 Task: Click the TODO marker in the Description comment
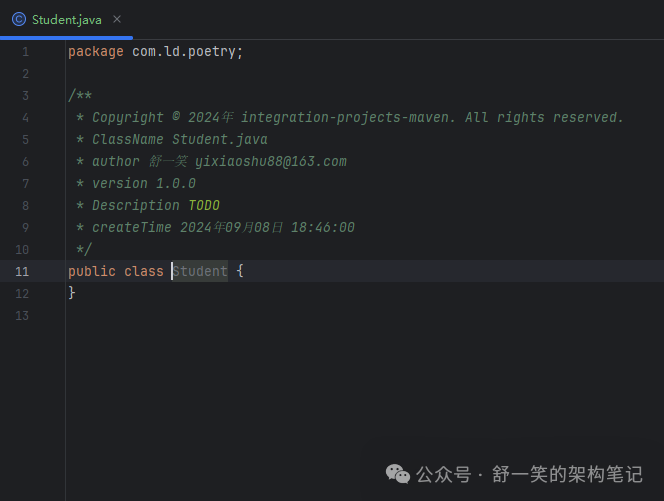pyautogui.click(x=204, y=206)
